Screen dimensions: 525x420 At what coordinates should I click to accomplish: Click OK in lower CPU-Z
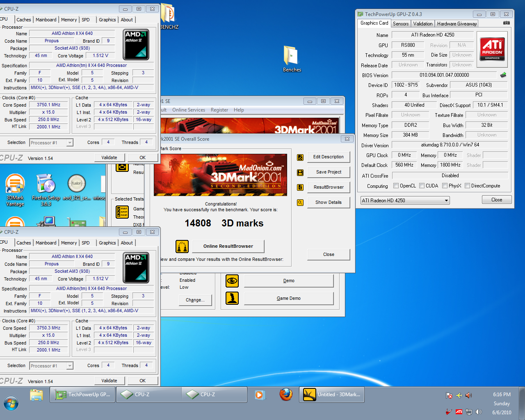[x=142, y=381]
